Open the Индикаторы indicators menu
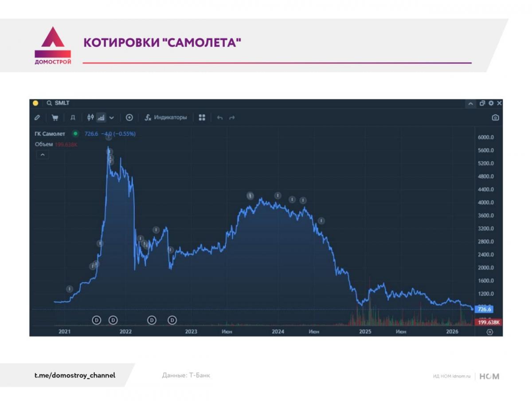 166,118
